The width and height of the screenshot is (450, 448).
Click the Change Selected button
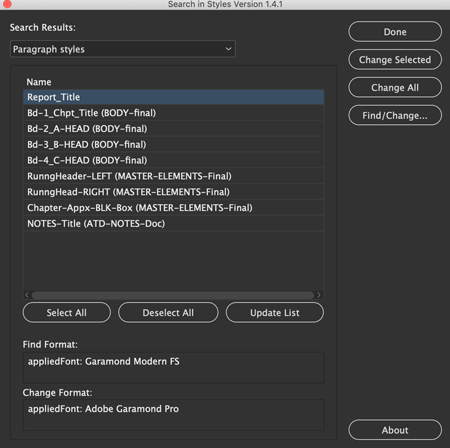pyautogui.click(x=395, y=60)
